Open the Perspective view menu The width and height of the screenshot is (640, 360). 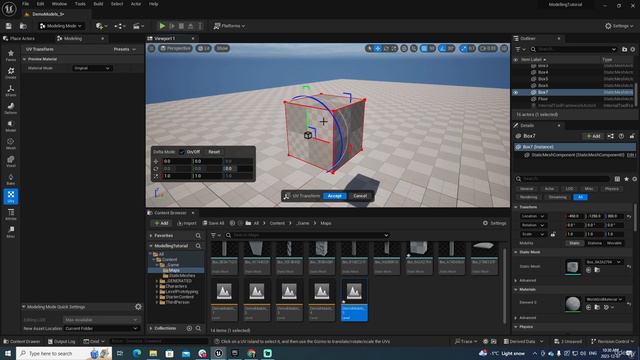[x=176, y=48]
